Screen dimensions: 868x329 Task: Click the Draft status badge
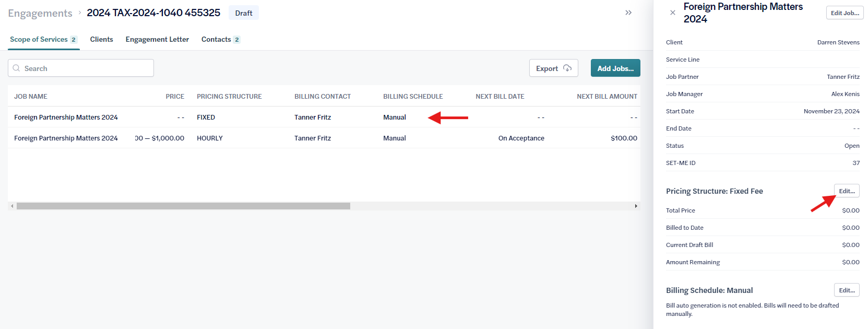pos(244,13)
